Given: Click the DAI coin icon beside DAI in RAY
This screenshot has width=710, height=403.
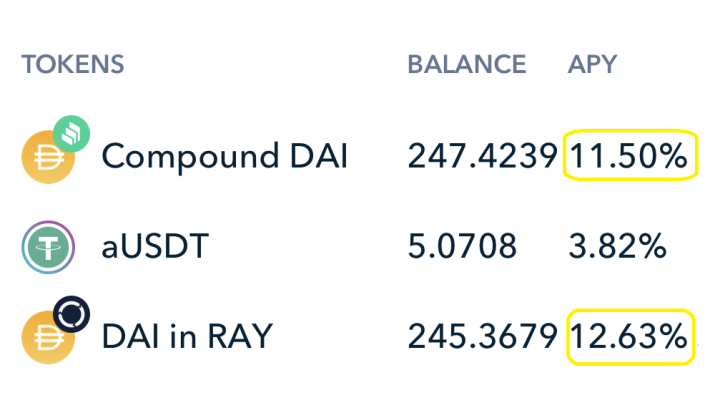Looking at the screenshot, I should pos(46,338).
